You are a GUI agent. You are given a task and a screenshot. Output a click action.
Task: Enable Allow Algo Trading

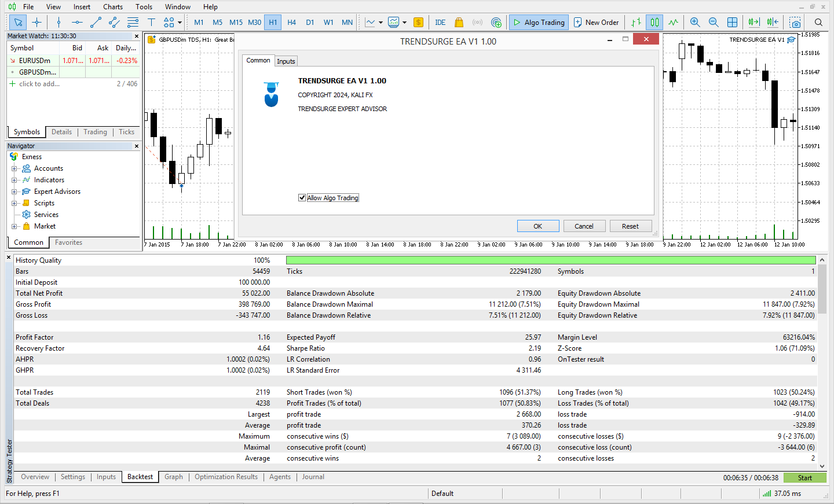(x=302, y=197)
